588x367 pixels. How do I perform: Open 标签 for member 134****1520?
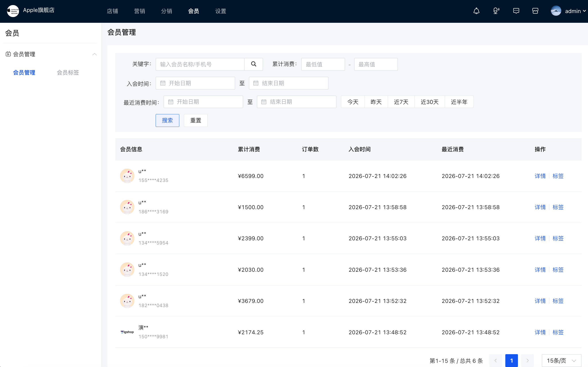click(558, 270)
